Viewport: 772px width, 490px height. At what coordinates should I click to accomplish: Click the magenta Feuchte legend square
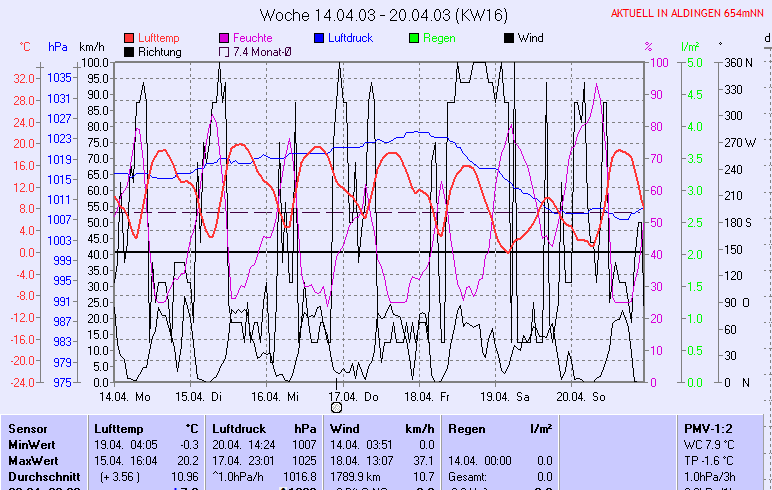coord(224,38)
